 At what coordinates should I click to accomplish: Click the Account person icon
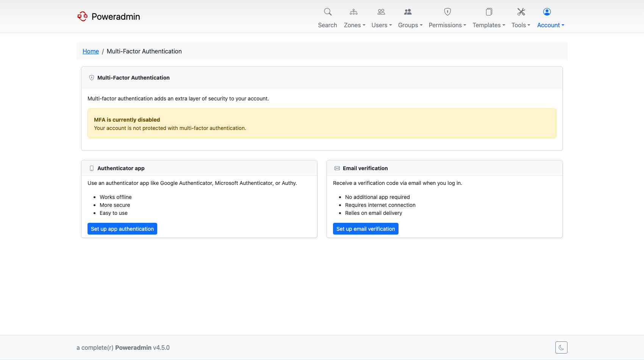547,12
